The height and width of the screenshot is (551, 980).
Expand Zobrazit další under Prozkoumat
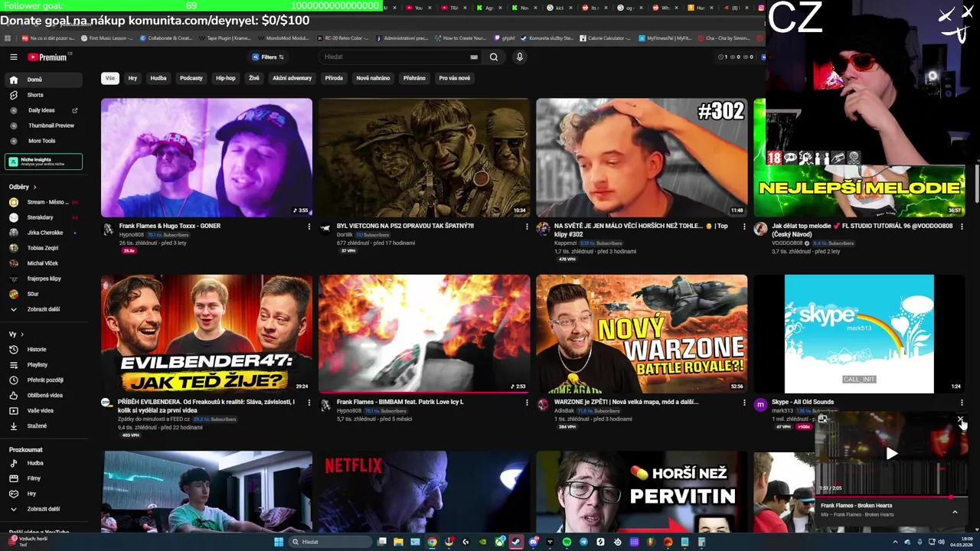pyautogui.click(x=43, y=509)
